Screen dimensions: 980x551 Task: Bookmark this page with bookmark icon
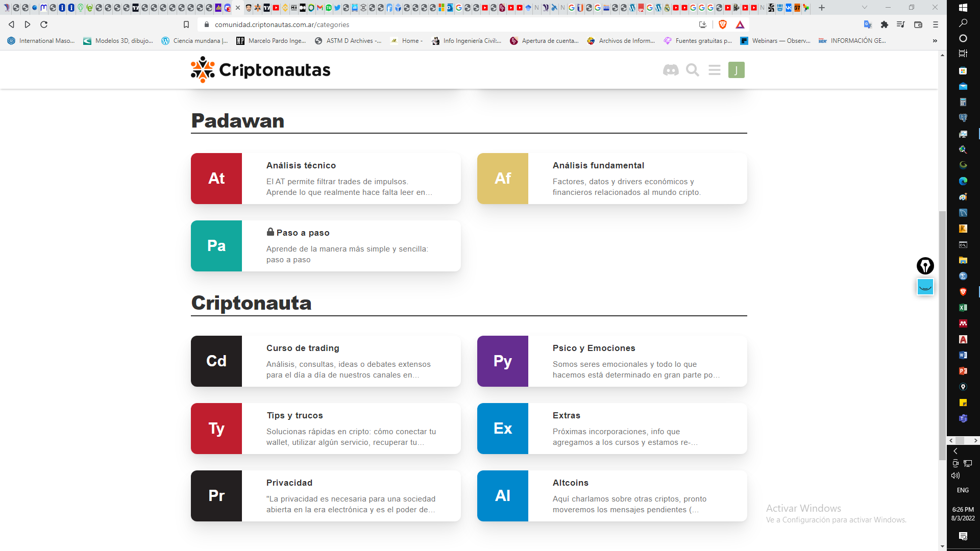coord(186,24)
